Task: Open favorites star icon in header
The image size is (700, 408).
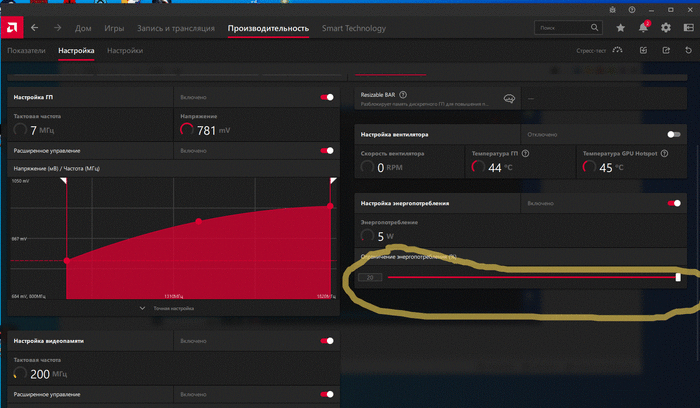Action: 621,28
